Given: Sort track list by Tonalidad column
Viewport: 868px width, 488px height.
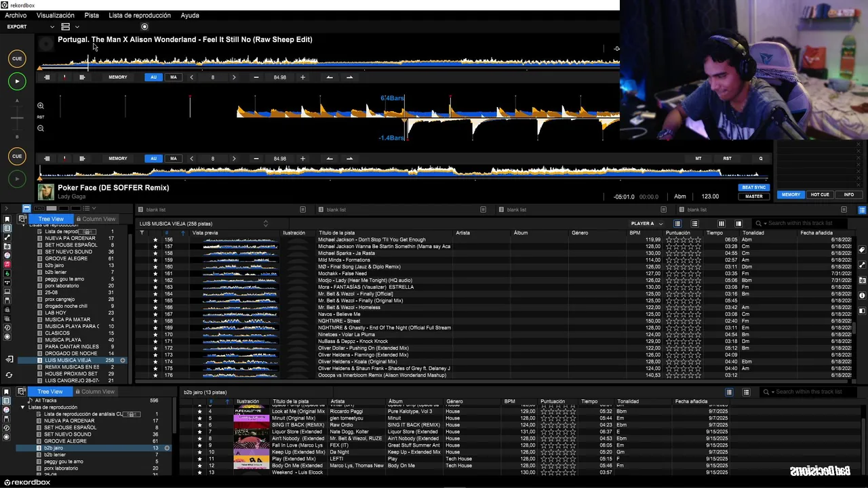Looking at the screenshot, I should (x=753, y=233).
